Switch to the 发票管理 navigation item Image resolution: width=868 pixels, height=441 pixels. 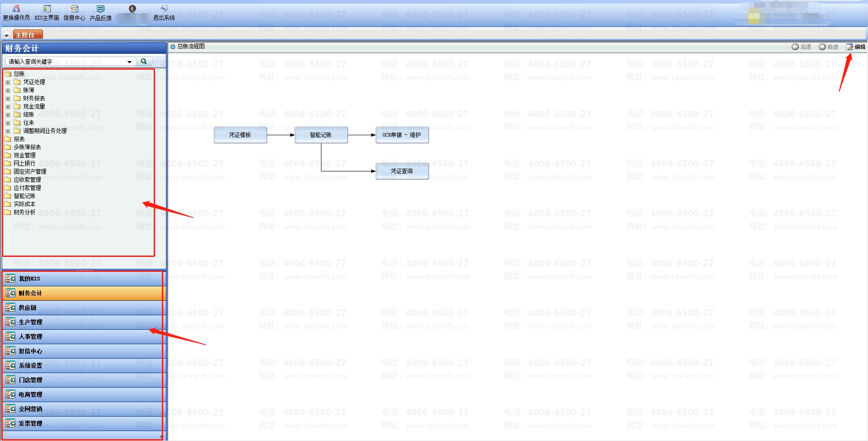(84, 423)
